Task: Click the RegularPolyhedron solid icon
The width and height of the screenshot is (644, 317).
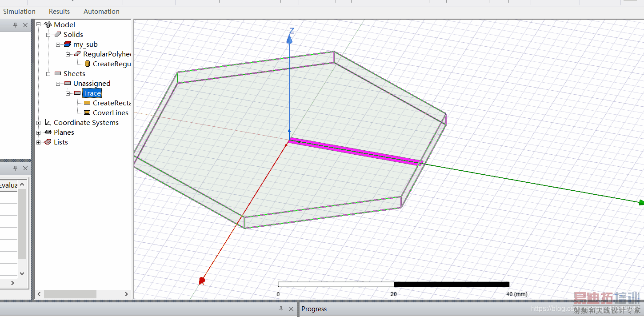Action: tap(77, 54)
